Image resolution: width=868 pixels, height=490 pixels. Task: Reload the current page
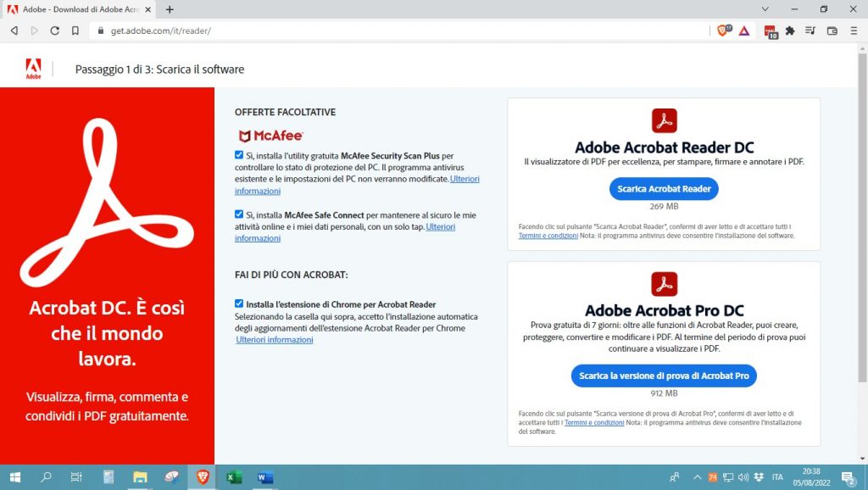pyautogui.click(x=54, y=31)
